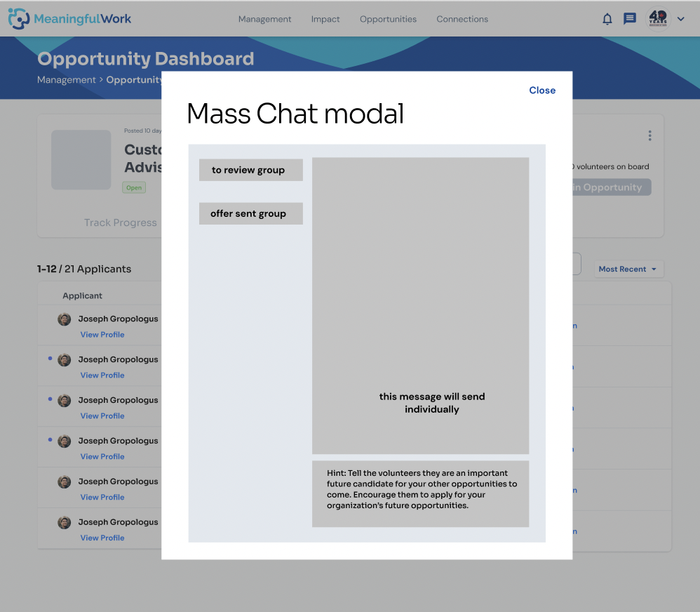Click the hint text box
Viewport: 700px width, 612px height.
click(x=421, y=493)
